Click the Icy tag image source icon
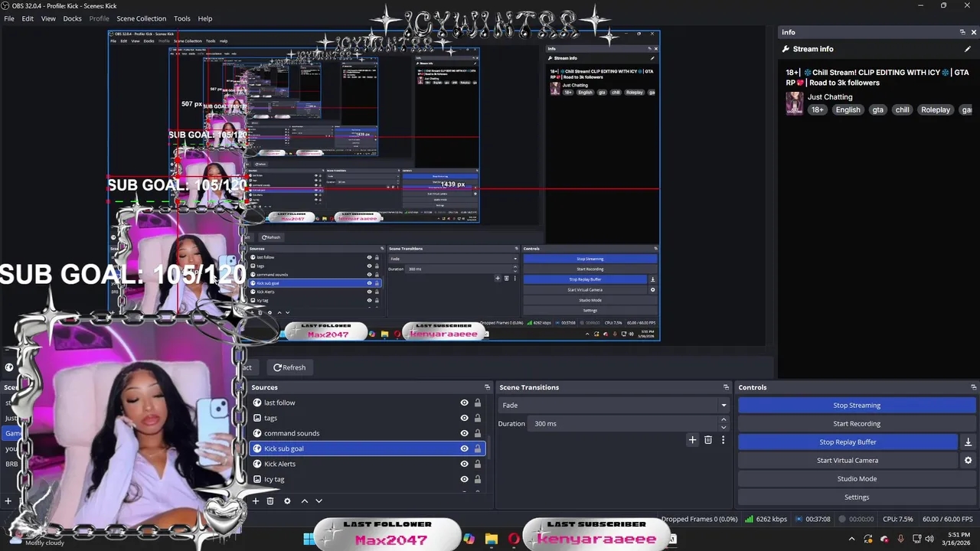The width and height of the screenshot is (980, 551). [257, 479]
